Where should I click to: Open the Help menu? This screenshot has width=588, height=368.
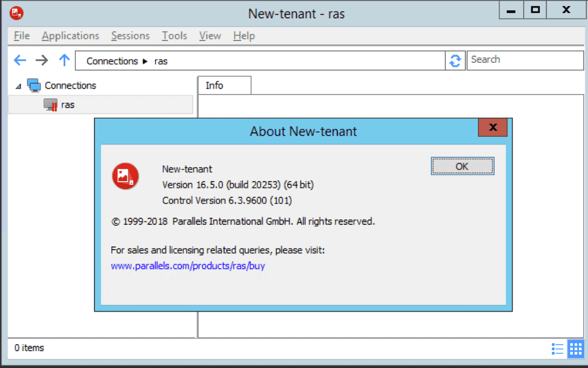pyautogui.click(x=244, y=36)
